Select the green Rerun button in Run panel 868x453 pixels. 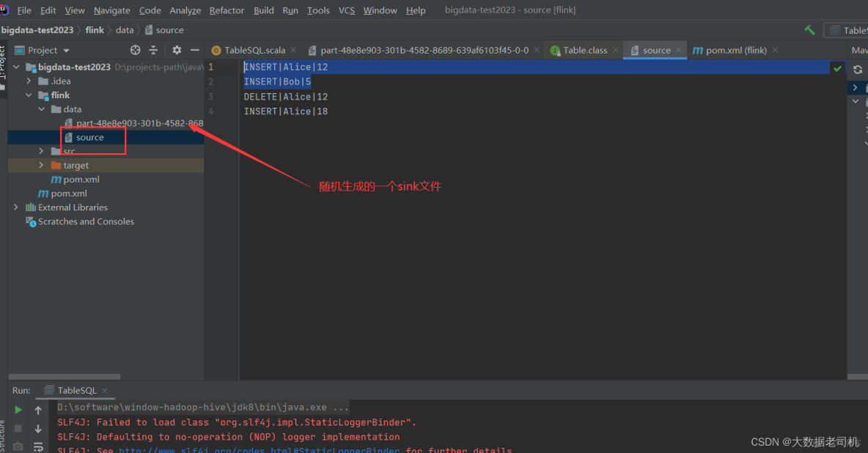tap(18, 410)
